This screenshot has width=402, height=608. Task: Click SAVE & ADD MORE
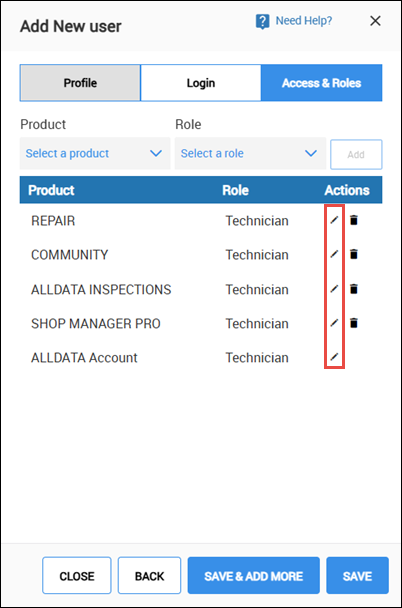[x=254, y=576]
